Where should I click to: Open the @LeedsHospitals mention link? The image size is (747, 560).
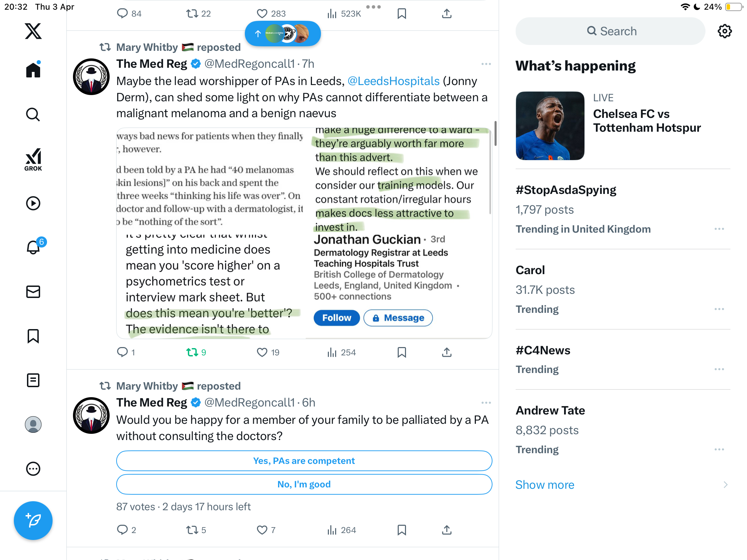[x=394, y=81]
